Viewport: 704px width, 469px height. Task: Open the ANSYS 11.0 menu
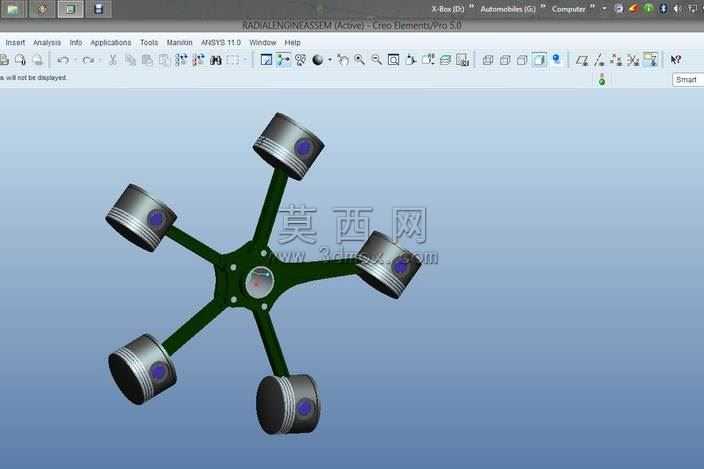coord(220,43)
